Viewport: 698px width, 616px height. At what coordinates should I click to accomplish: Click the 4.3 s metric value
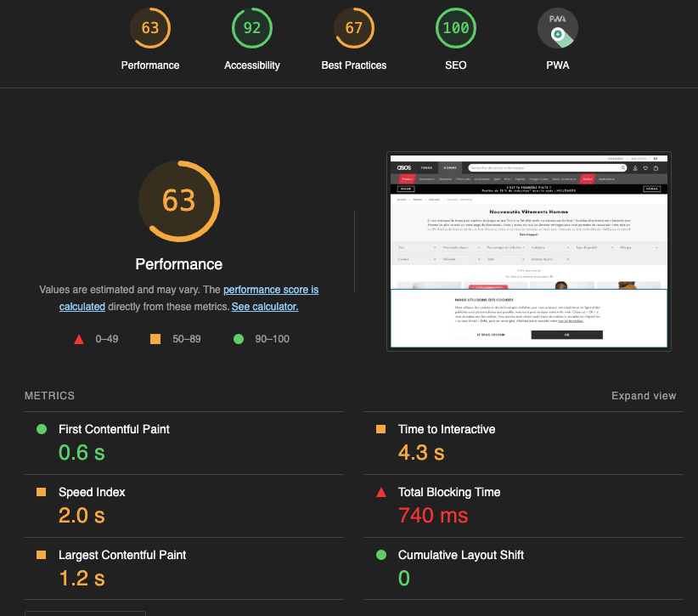click(x=421, y=453)
